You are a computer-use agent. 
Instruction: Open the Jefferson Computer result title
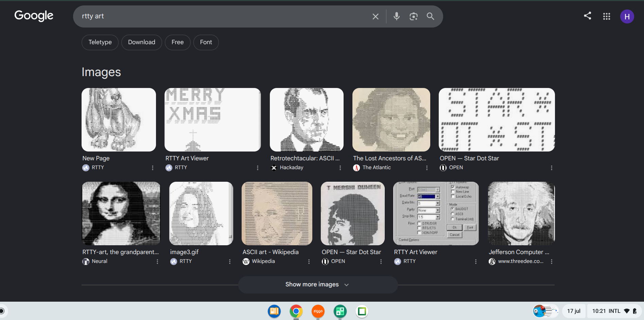(x=519, y=252)
